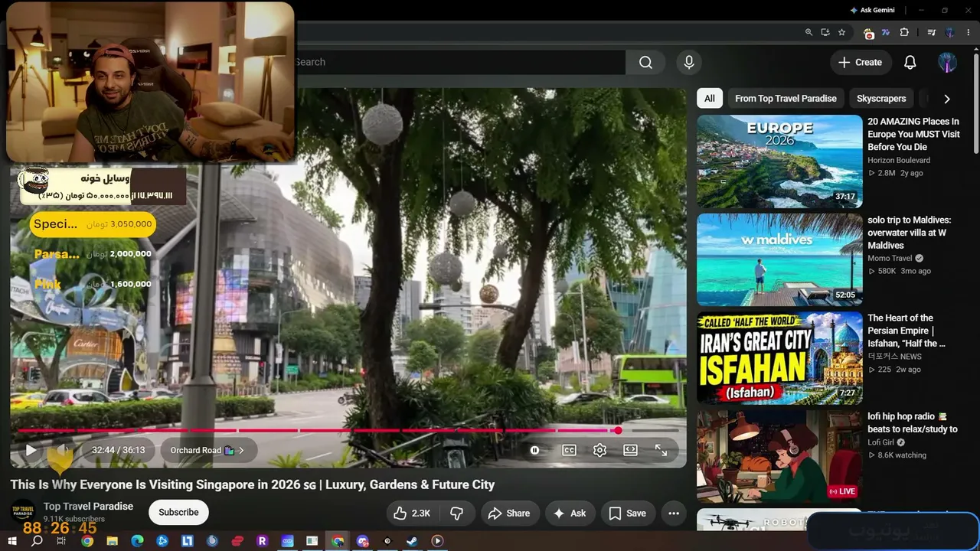
Task: Open Discord from the taskbar
Action: pyautogui.click(x=362, y=541)
